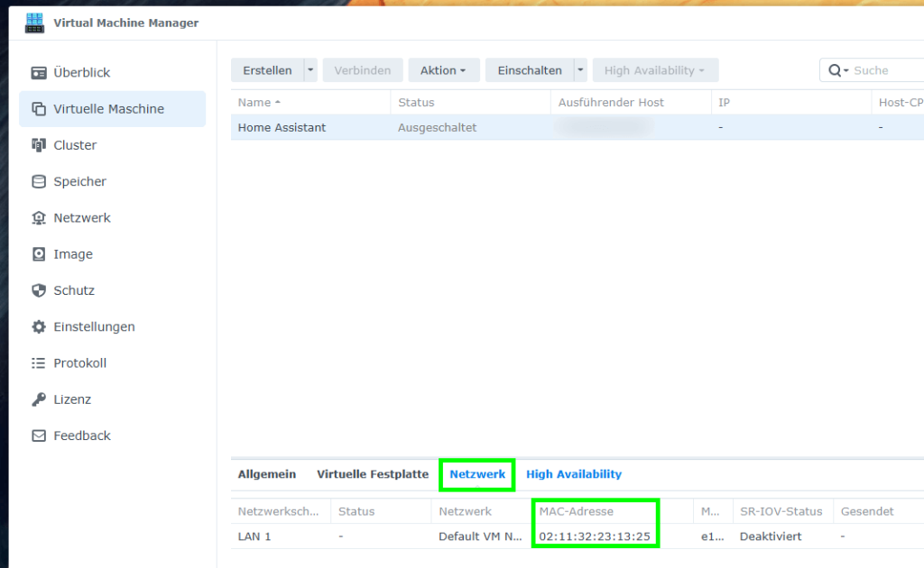Open the Schutz section
Image resolution: width=924 pixels, height=568 pixels.
pos(38,289)
